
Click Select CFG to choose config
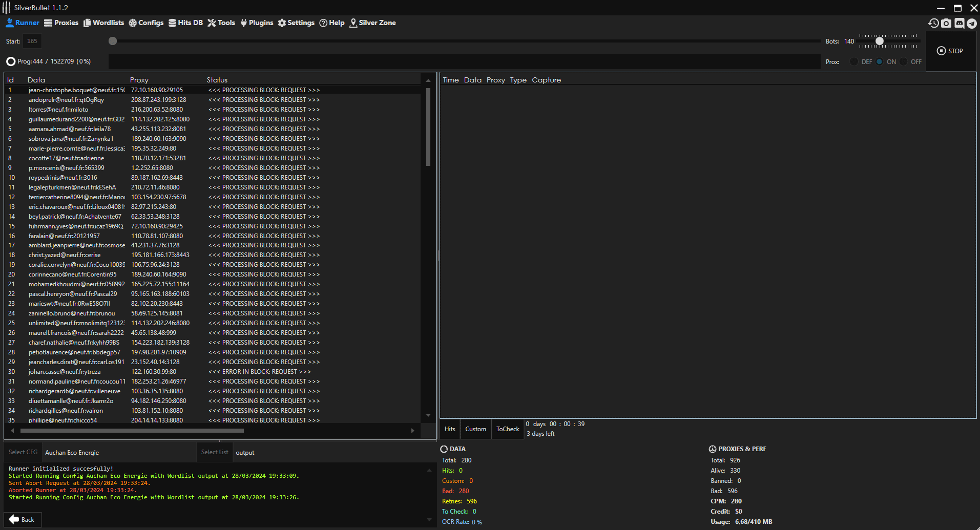[23, 452]
